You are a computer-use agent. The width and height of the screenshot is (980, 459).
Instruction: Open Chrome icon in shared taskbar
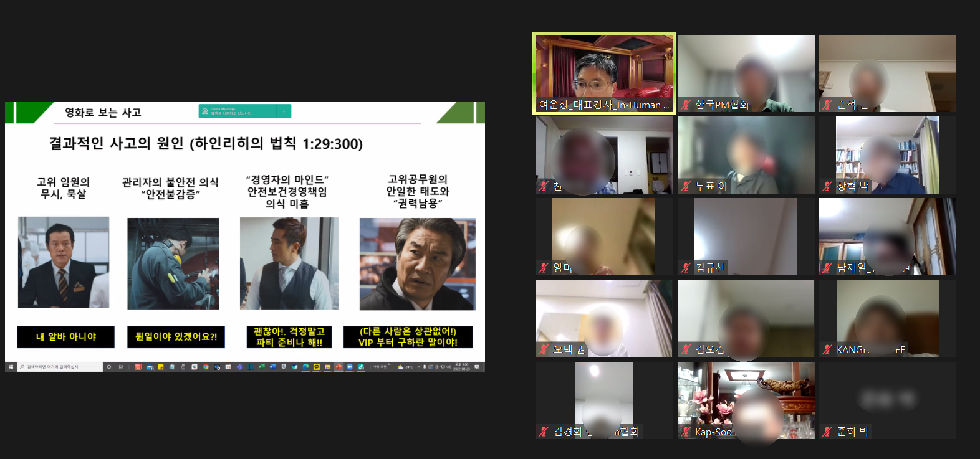click(x=206, y=367)
